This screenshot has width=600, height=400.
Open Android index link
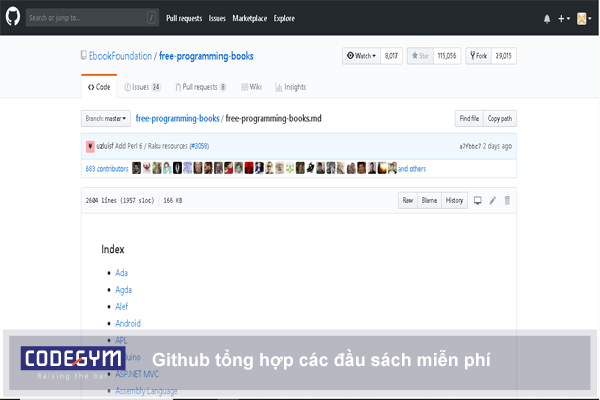(128, 323)
